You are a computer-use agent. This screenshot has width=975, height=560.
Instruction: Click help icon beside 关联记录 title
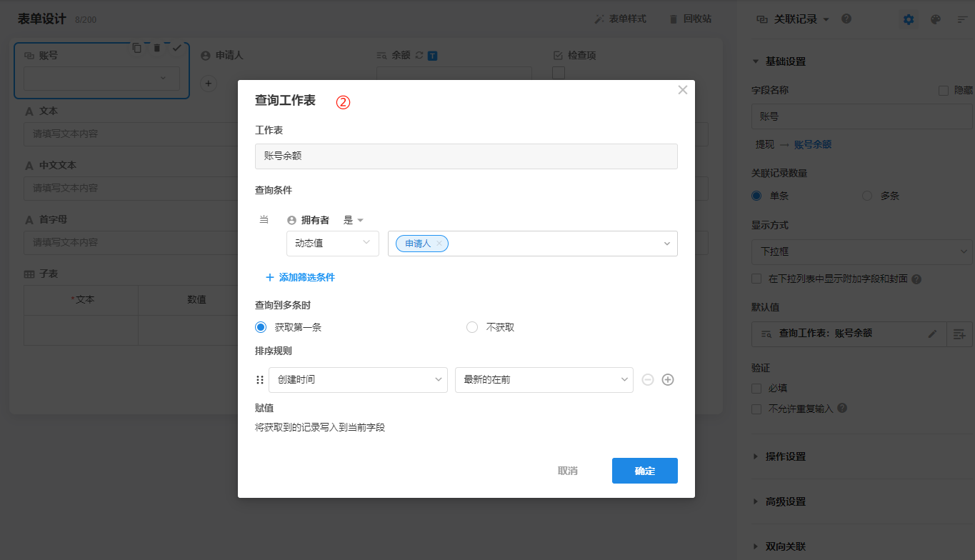[846, 19]
